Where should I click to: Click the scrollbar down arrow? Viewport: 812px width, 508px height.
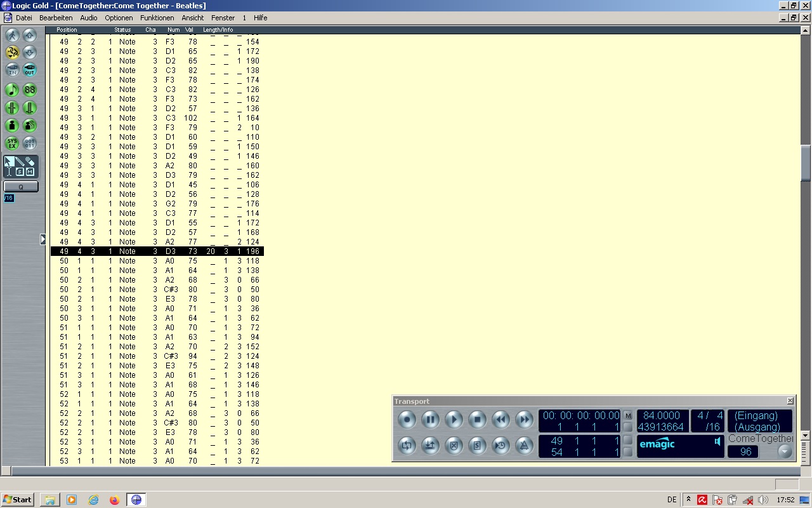pyautogui.click(x=806, y=436)
